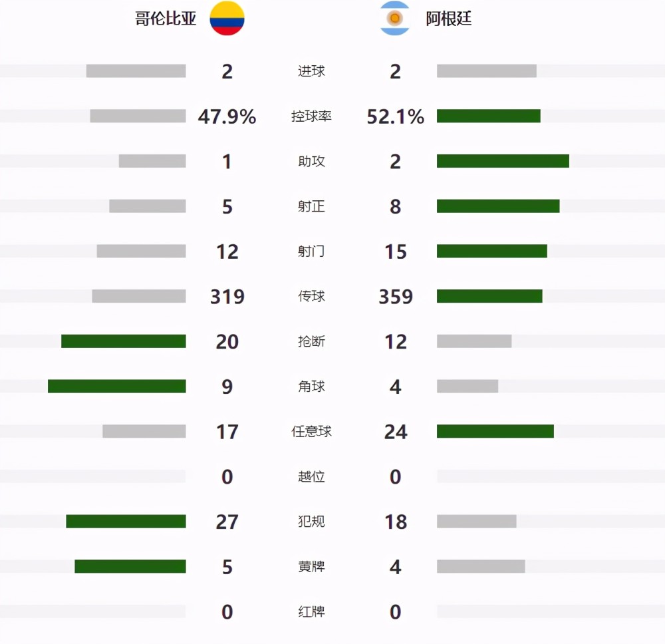Click Argentina's green 助攻 bar
665x644 pixels.
tap(503, 161)
